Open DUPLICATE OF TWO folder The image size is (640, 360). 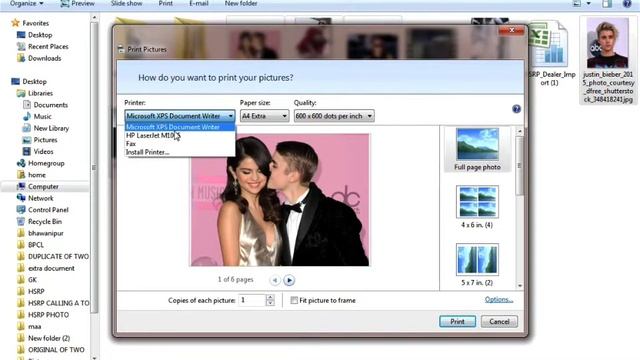pyautogui.click(x=58, y=257)
